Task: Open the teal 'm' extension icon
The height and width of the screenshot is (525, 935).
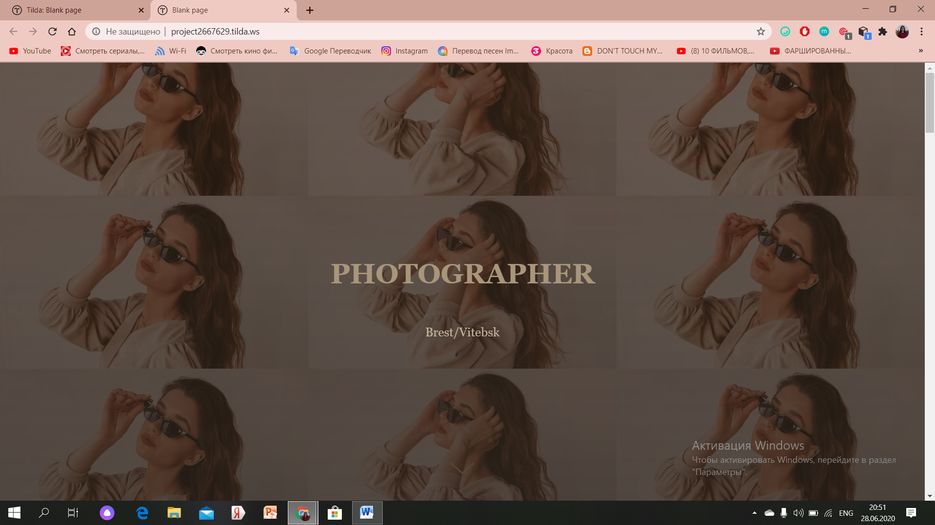Action: 824,32
